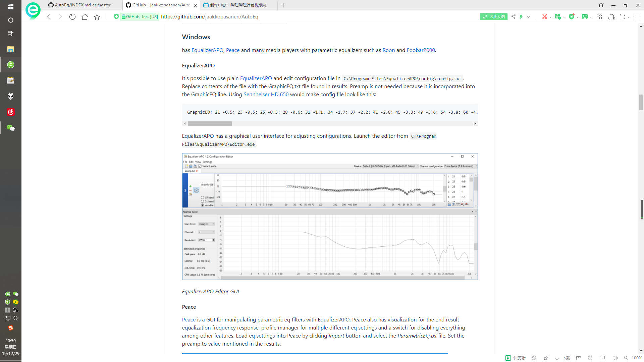Image resolution: width=644 pixels, height=362 pixels.
Task: Click the share icon near the address bar
Action: [x=514, y=17]
